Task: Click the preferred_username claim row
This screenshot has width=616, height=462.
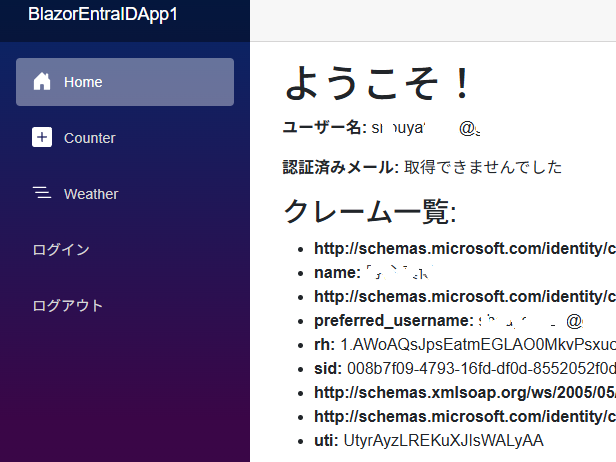Action: coord(449,321)
